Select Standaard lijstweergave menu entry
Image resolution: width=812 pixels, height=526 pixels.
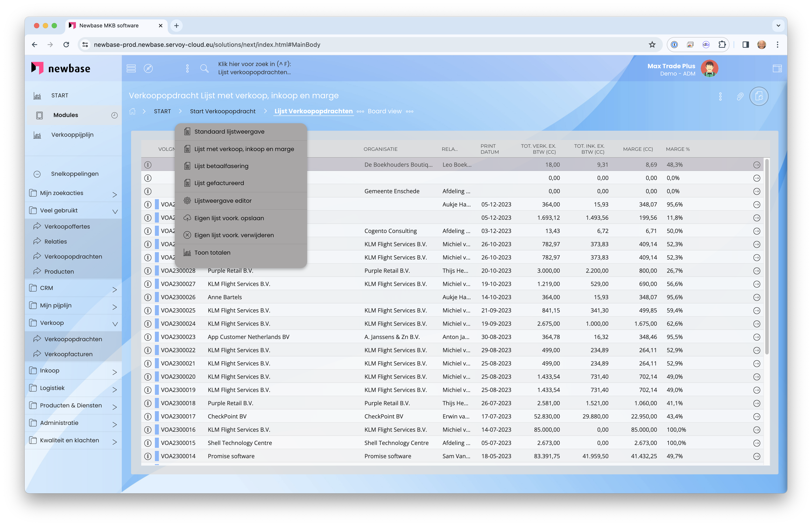pos(229,132)
